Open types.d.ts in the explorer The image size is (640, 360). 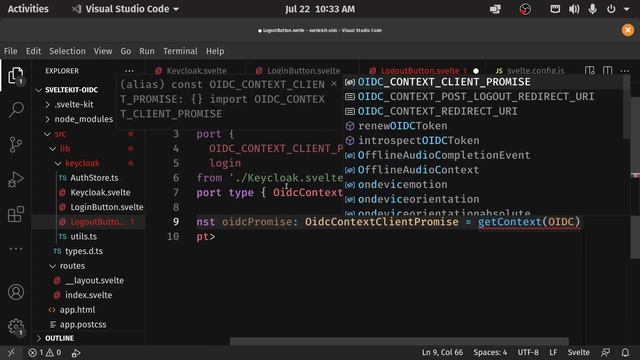(x=84, y=251)
